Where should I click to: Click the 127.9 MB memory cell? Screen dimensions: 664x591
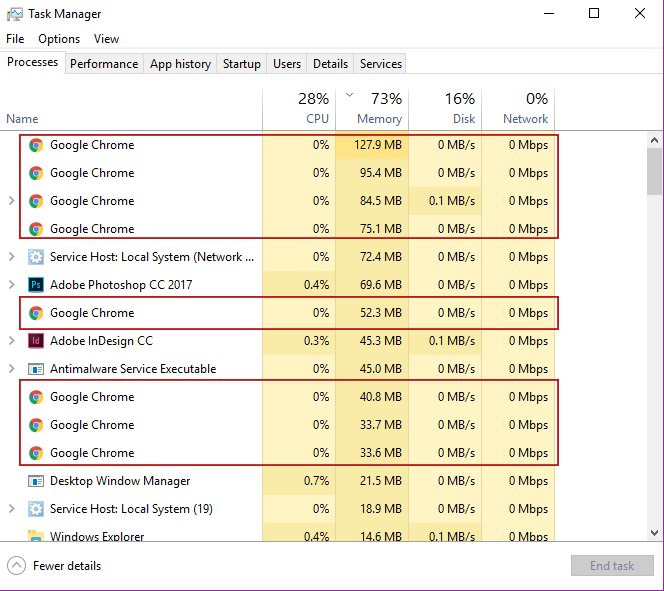pyautogui.click(x=372, y=145)
